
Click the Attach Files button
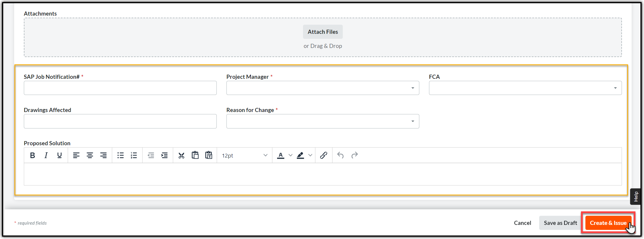click(x=323, y=32)
